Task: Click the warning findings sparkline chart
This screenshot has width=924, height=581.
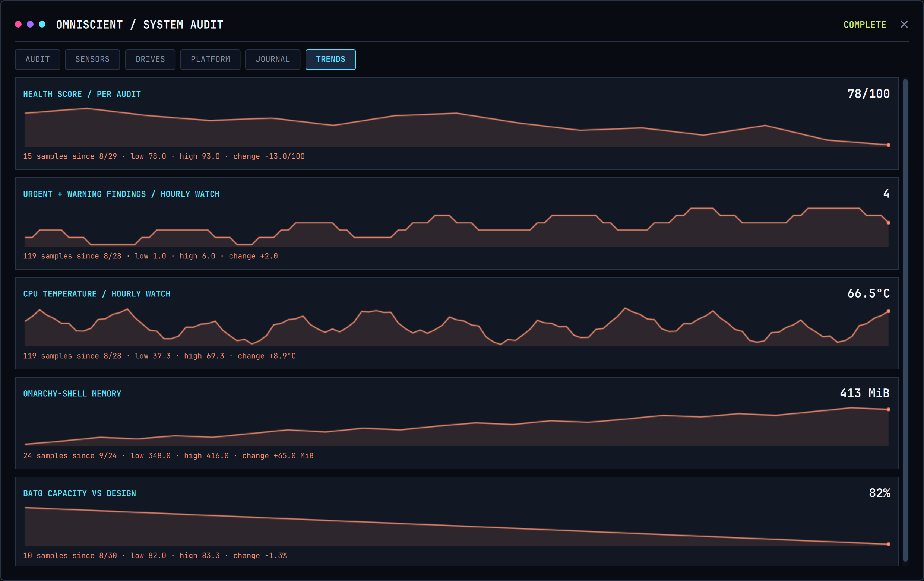Action: coord(457,227)
